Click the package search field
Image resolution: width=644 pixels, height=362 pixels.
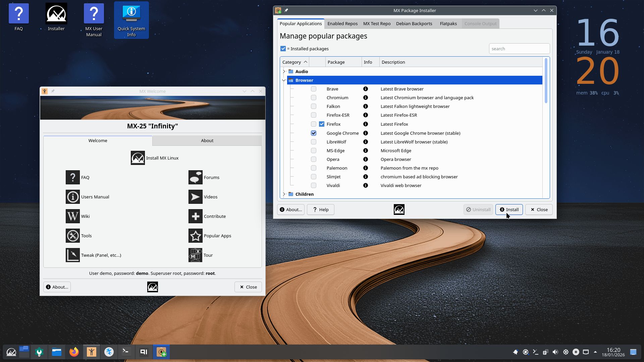pyautogui.click(x=519, y=49)
